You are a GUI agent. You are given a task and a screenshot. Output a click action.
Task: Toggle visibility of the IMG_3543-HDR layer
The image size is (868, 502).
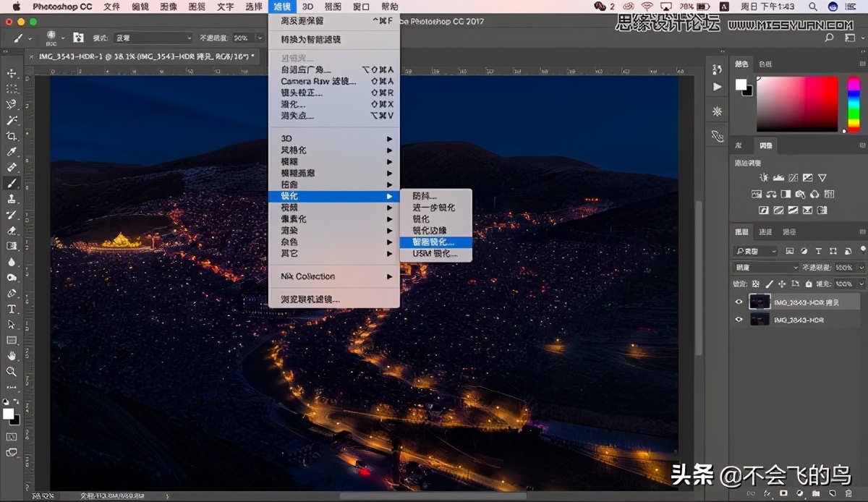coord(739,320)
